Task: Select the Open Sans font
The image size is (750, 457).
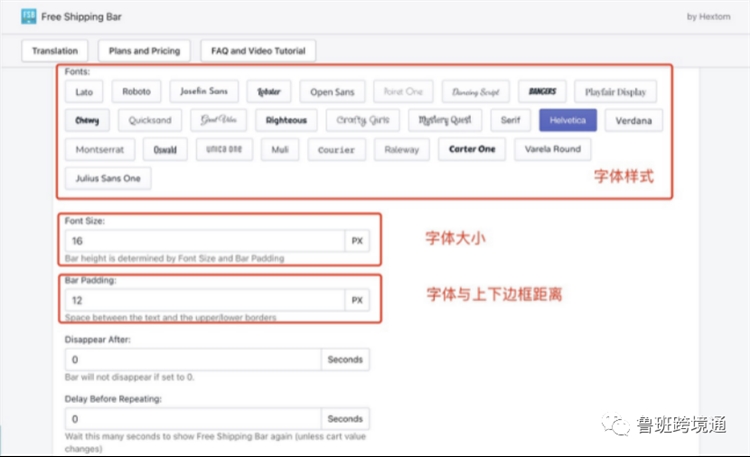Action: tap(332, 92)
